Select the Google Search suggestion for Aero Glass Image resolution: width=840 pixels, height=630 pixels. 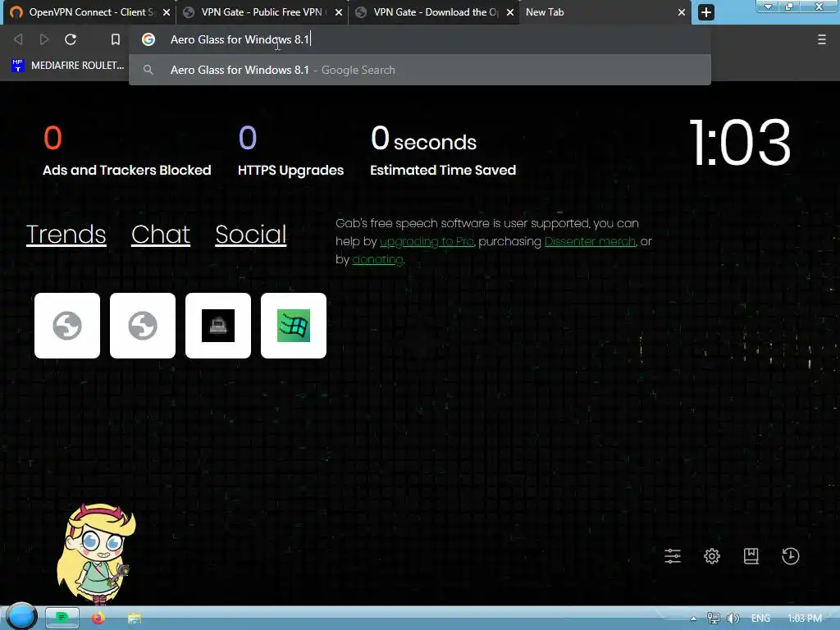pyautogui.click(x=420, y=71)
